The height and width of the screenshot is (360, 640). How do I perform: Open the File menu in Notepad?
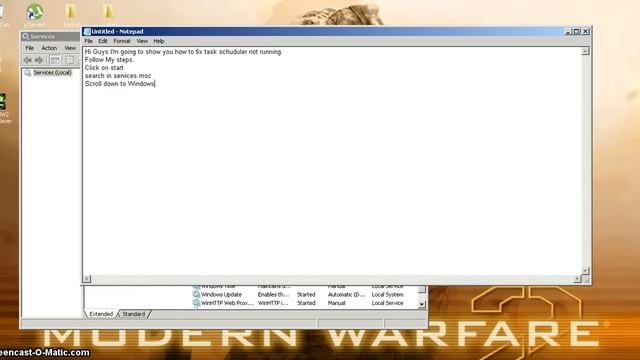(89, 41)
